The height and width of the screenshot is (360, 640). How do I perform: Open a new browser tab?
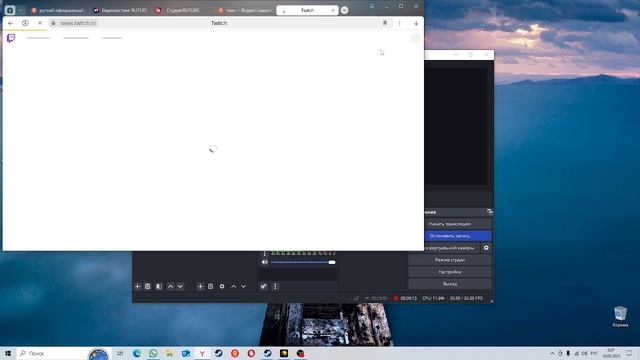coord(344,10)
